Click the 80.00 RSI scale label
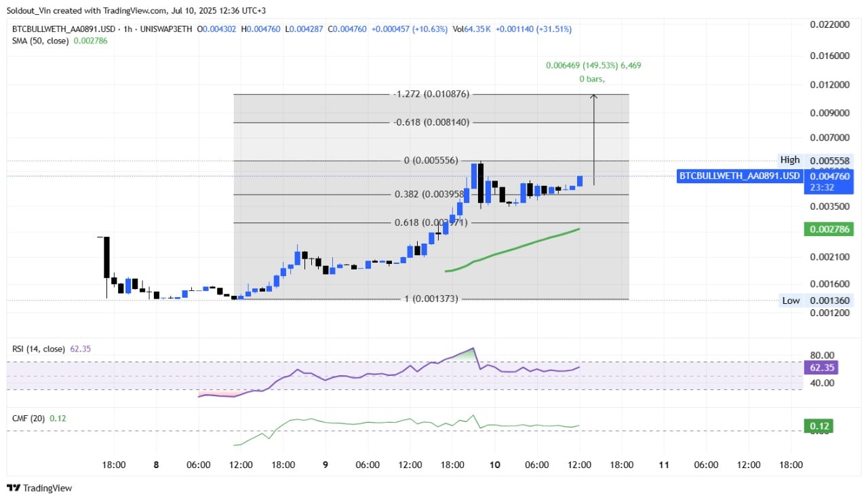This screenshot has width=868, height=500. (821, 355)
